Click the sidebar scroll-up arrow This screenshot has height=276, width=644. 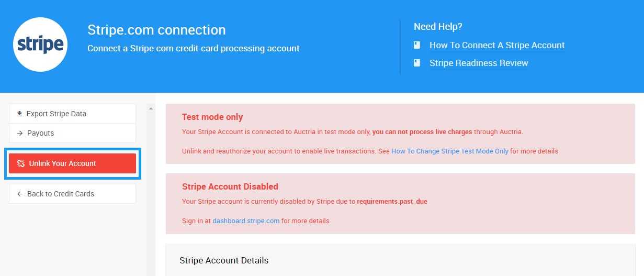pos(151,109)
